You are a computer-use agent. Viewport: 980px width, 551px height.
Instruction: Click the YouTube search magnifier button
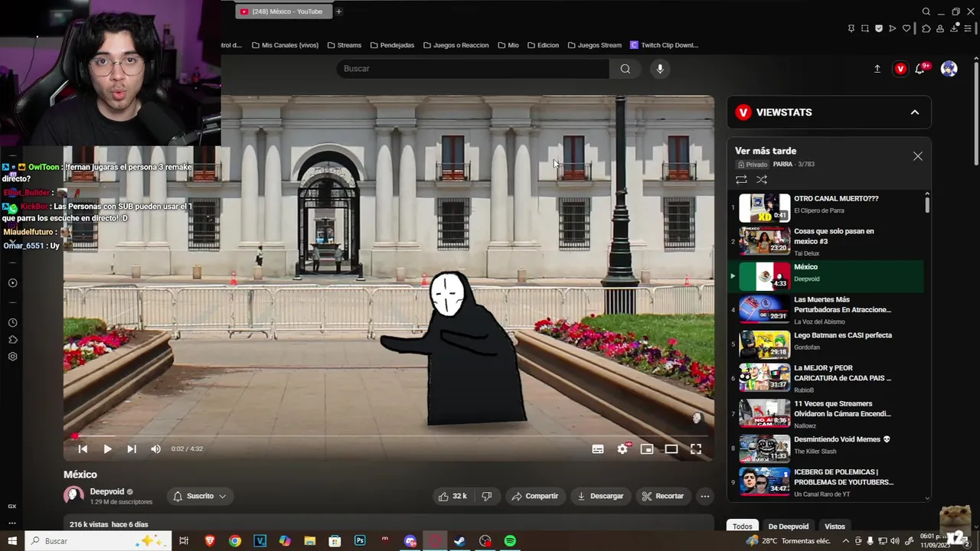tap(626, 69)
